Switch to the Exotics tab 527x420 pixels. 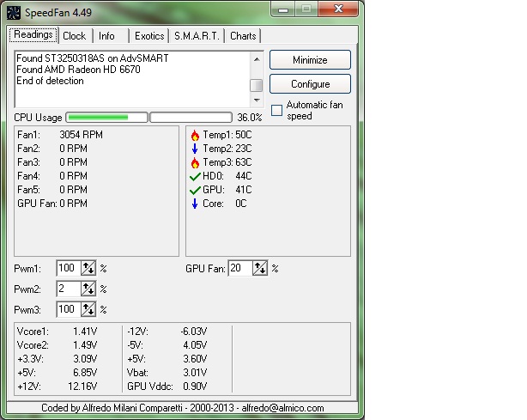pos(149,36)
